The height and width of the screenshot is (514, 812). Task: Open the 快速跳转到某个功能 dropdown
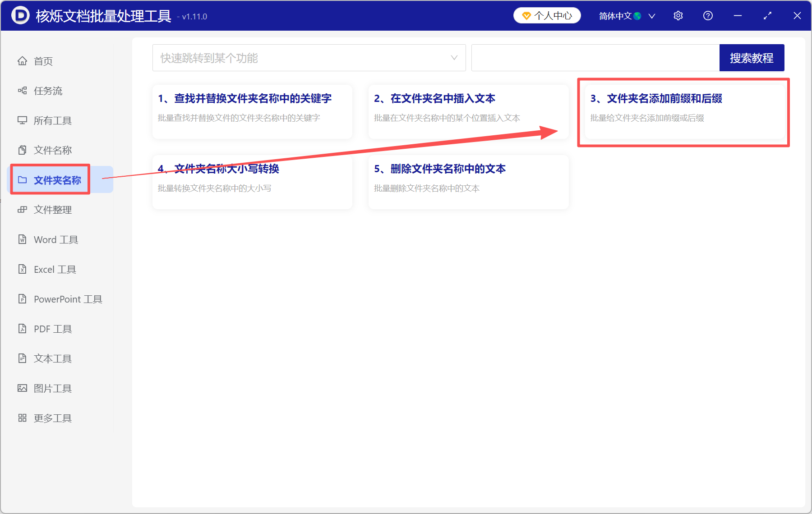pos(309,58)
